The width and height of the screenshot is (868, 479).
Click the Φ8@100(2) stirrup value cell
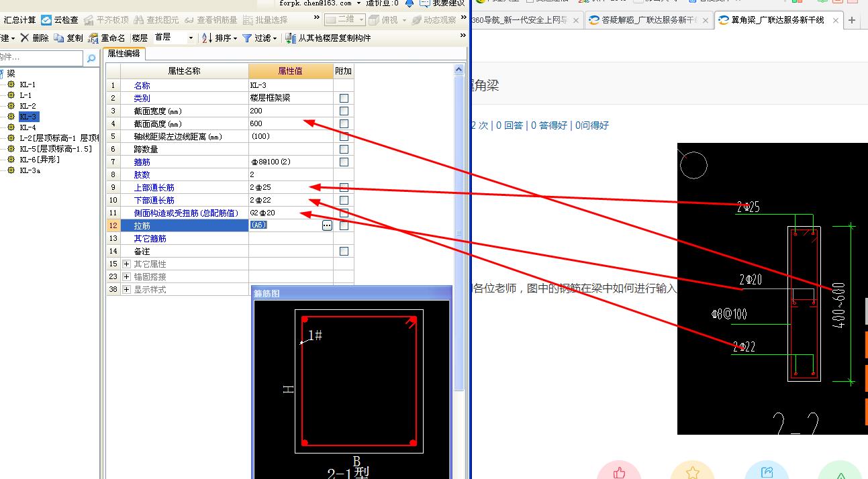pyautogui.click(x=291, y=162)
